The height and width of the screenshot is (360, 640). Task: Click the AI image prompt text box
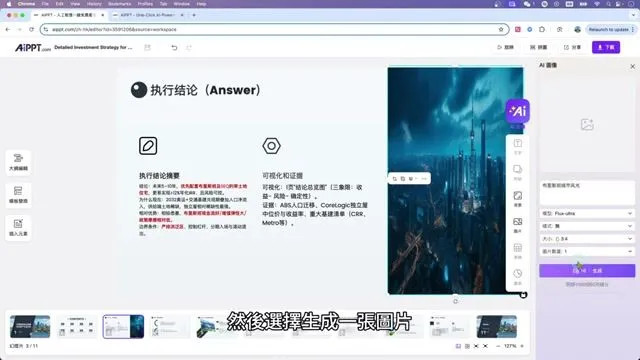(x=587, y=193)
